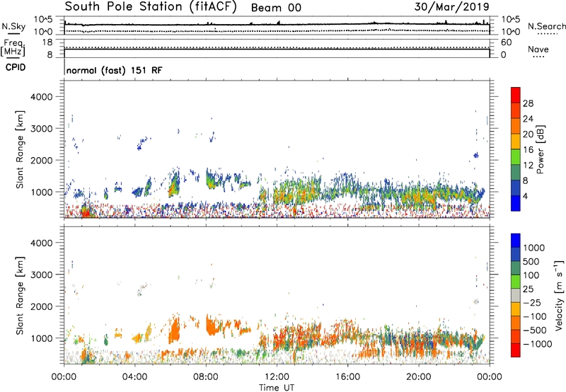Click the 2000 tick of the power panel
The image size is (566, 392).
[x=41, y=160]
